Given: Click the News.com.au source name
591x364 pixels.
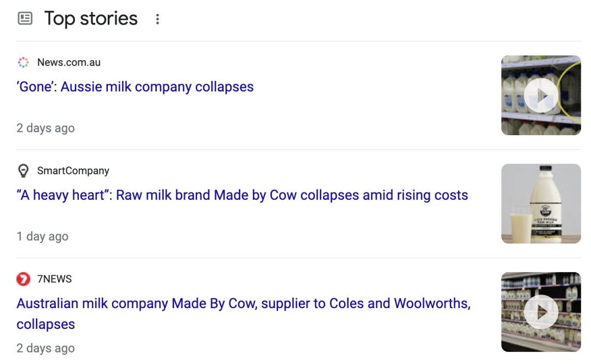Looking at the screenshot, I should coord(69,62).
